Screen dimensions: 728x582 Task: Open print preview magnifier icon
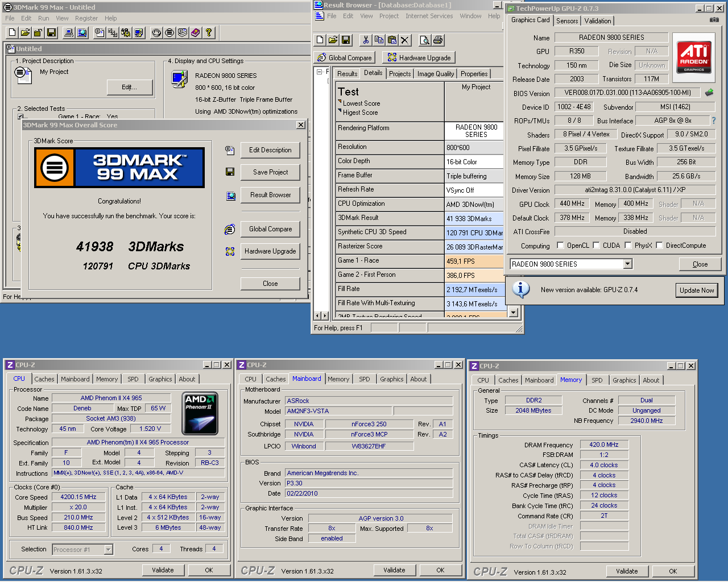pyautogui.click(x=425, y=40)
